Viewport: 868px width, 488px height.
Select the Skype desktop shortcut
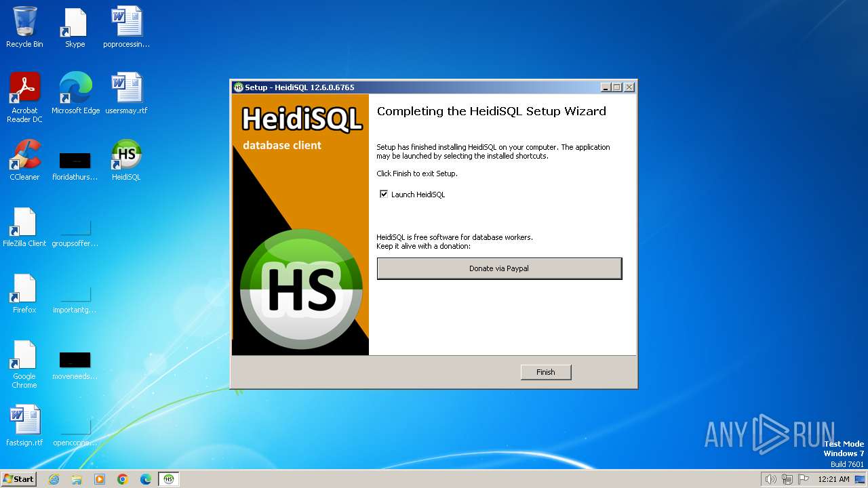pyautogui.click(x=75, y=28)
